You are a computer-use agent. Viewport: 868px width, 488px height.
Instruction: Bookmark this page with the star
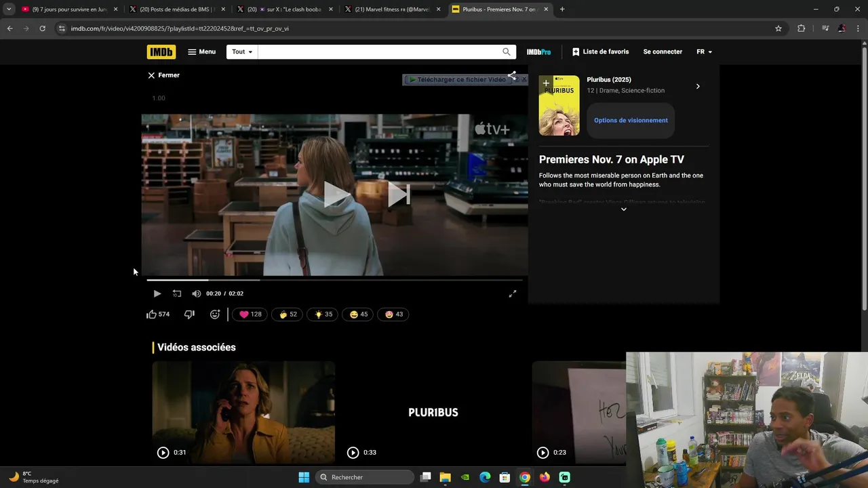(778, 28)
